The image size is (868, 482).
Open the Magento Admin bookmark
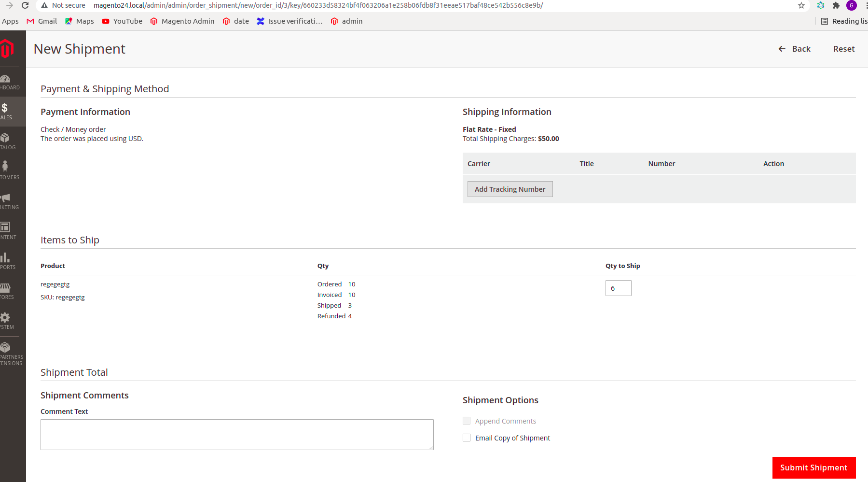point(182,21)
